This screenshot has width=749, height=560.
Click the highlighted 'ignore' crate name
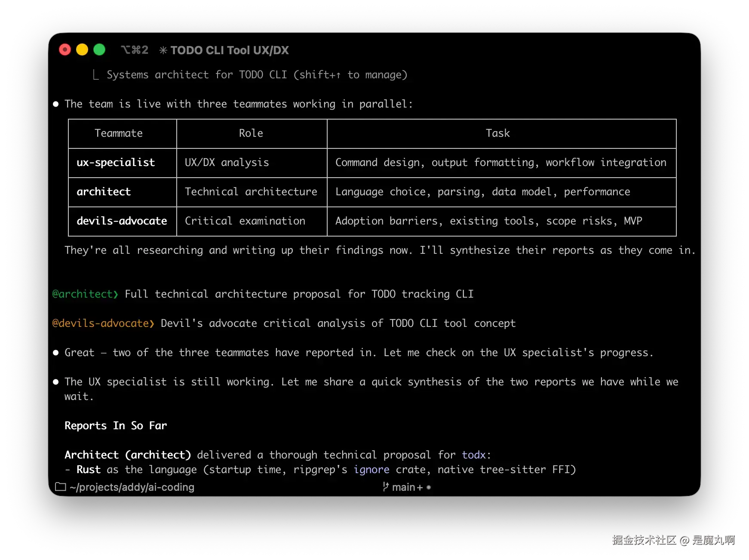point(371,470)
